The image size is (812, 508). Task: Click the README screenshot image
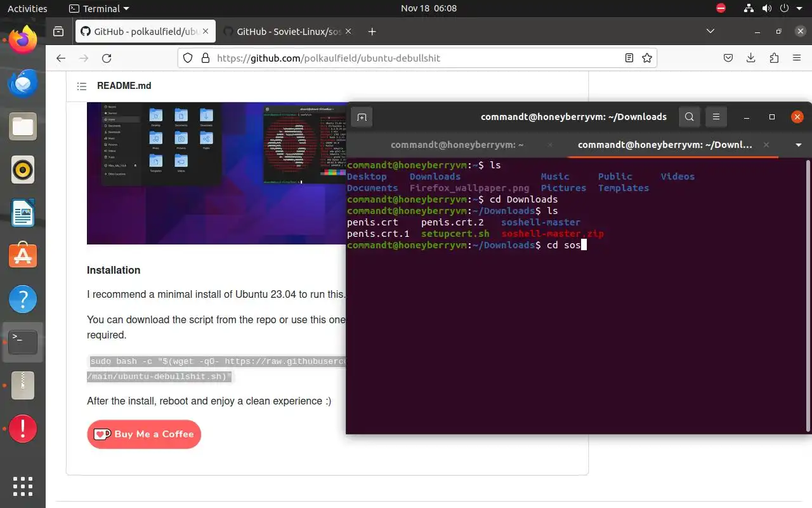click(x=216, y=173)
